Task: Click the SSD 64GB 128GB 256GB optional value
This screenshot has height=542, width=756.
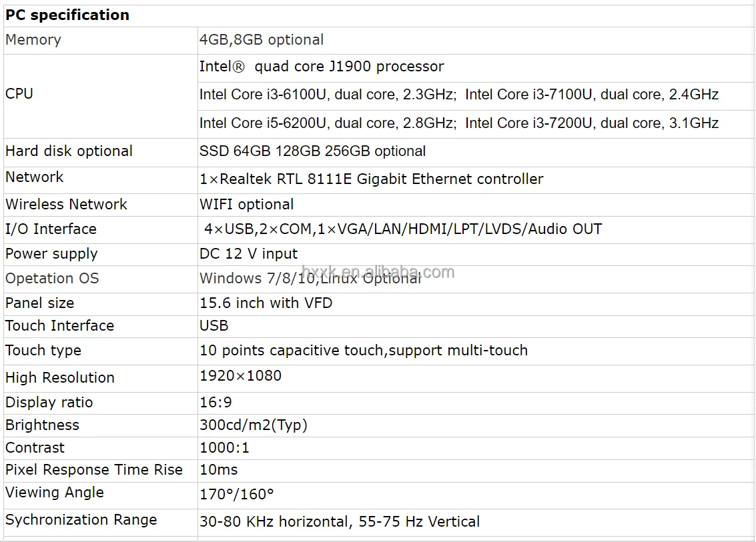Action: pyautogui.click(x=312, y=151)
